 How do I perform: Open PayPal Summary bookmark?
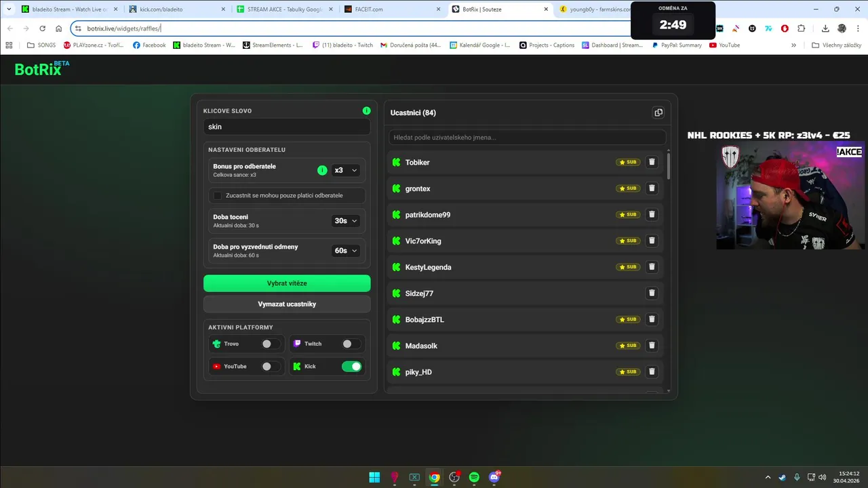point(676,45)
